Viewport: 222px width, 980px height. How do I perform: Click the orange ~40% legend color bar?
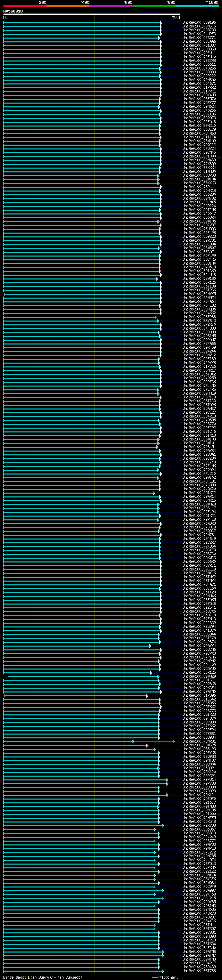(68, 7)
